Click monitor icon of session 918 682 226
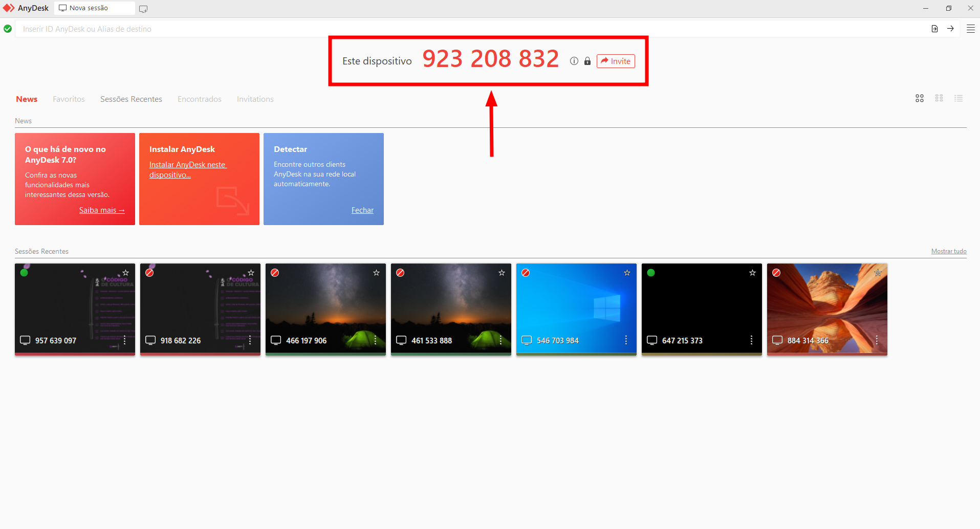The image size is (980, 529). pos(150,340)
